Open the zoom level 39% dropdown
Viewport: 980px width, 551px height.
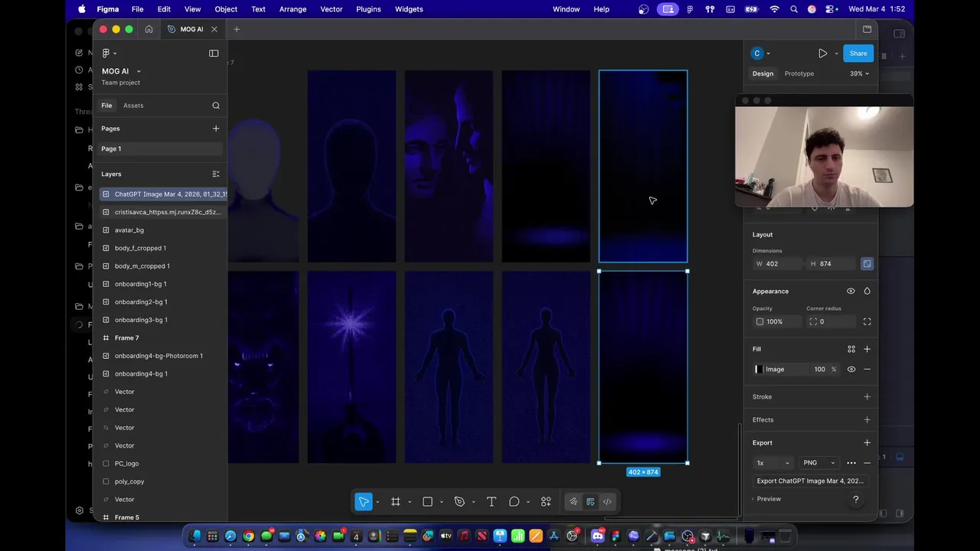859,73
